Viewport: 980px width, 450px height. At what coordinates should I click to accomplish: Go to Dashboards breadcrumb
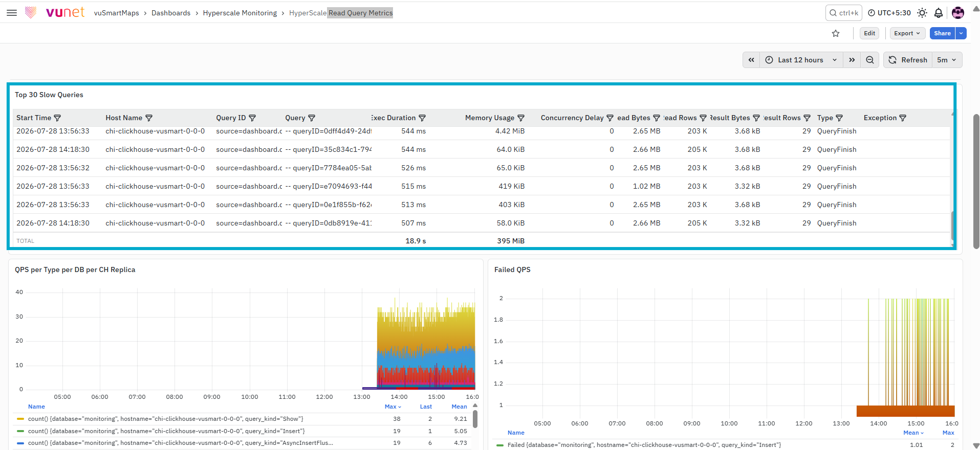point(171,13)
